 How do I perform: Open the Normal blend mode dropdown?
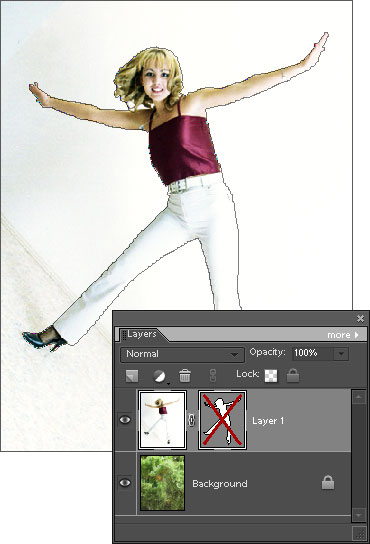click(x=182, y=355)
